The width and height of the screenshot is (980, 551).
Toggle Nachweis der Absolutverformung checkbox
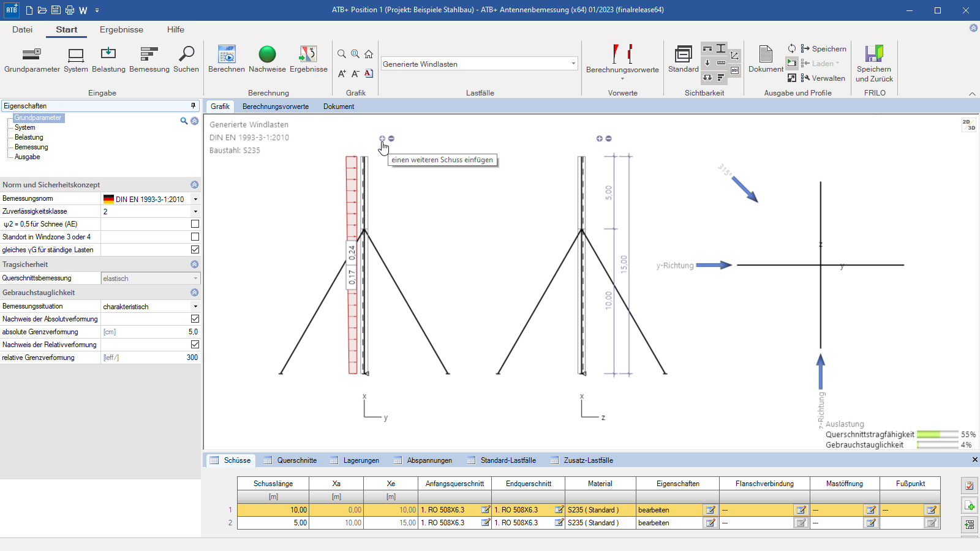(x=195, y=319)
